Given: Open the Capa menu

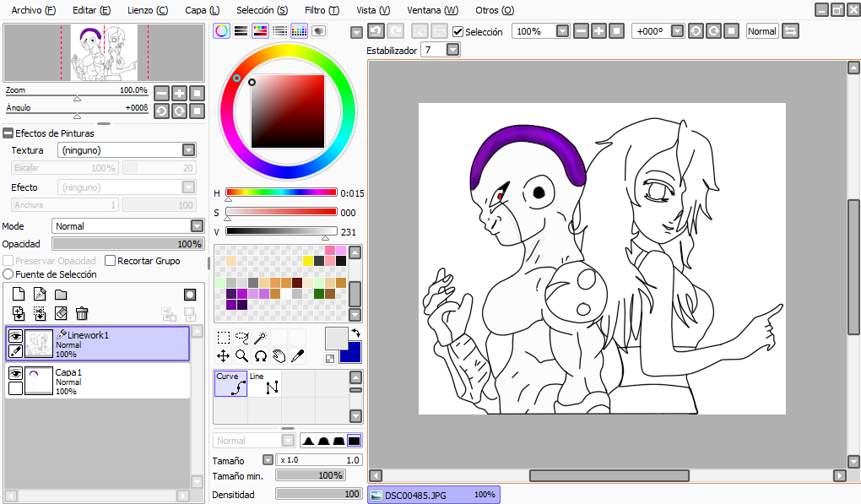Looking at the screenshot, I should click(202, 10).
